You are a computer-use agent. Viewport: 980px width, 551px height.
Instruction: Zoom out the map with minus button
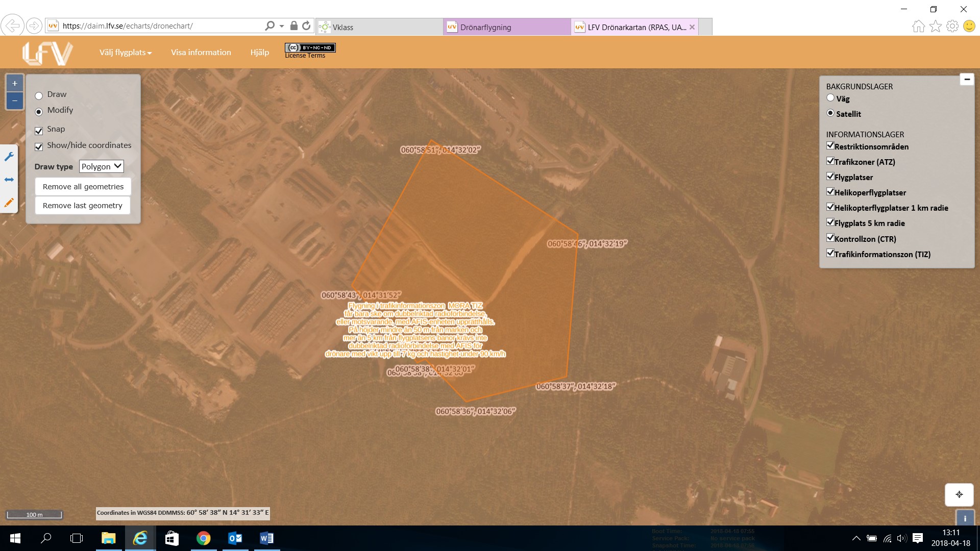coord(15,101)
